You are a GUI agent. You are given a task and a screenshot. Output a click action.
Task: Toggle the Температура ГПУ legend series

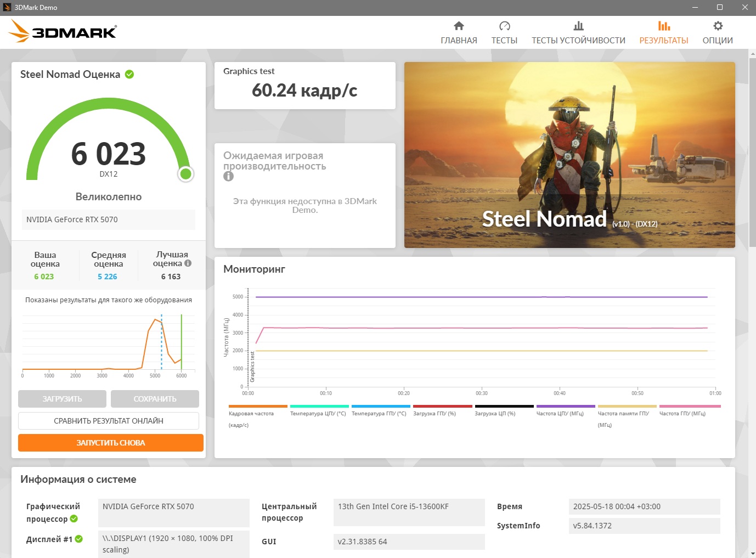coord(380,410)
